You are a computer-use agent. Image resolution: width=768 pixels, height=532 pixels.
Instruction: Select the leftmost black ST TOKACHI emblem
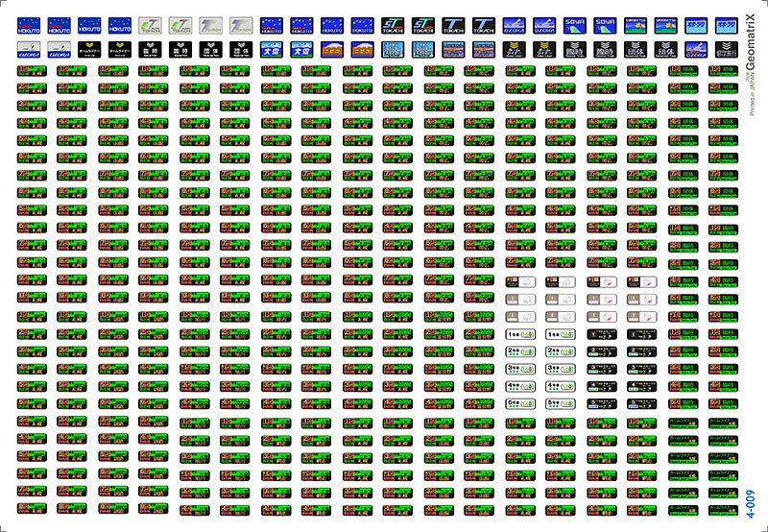(393, 25)
